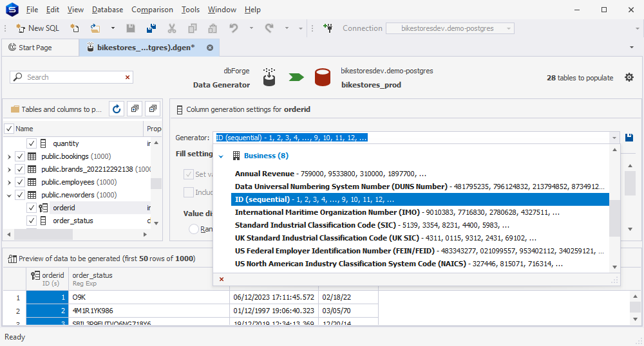Click the undo arrow icon
This screenshot has width=644, height=346.
[x=234, y=28]
